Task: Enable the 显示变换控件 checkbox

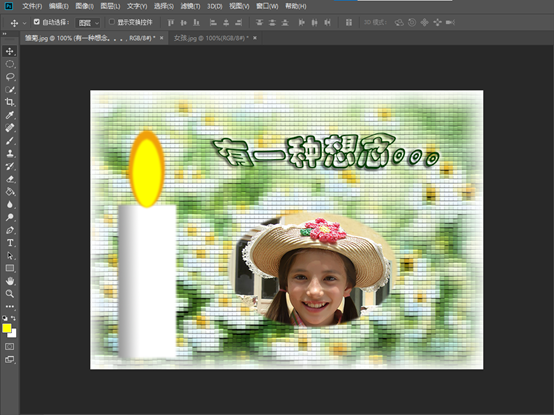Action: (112, 22)
